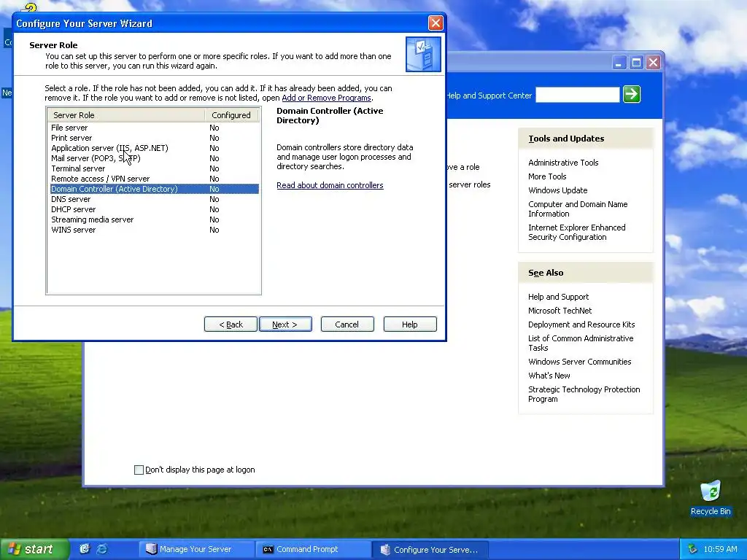The width and height of the screenshot is (747, 560).
Task: Minimize the Manage Your Server window
Action: click(619, 63)
